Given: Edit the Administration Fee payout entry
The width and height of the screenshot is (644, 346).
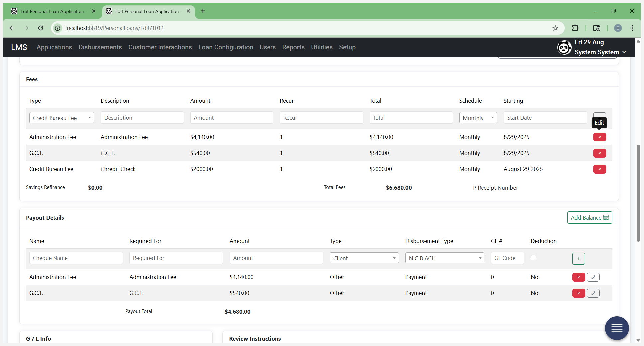Looking at the screenshot, I should [x=593, y=277].
